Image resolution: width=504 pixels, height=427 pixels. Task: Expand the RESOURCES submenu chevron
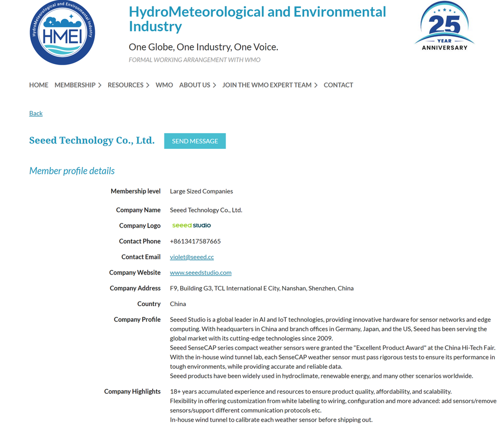148,85
